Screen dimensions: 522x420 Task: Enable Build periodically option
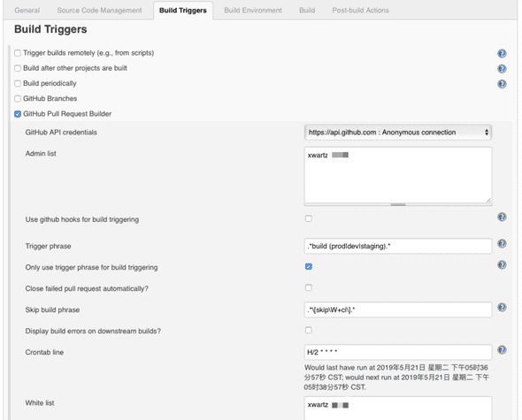[18, 83]
